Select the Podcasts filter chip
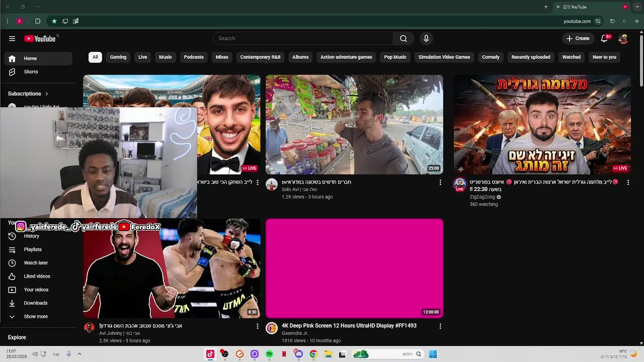 point(194,57)
